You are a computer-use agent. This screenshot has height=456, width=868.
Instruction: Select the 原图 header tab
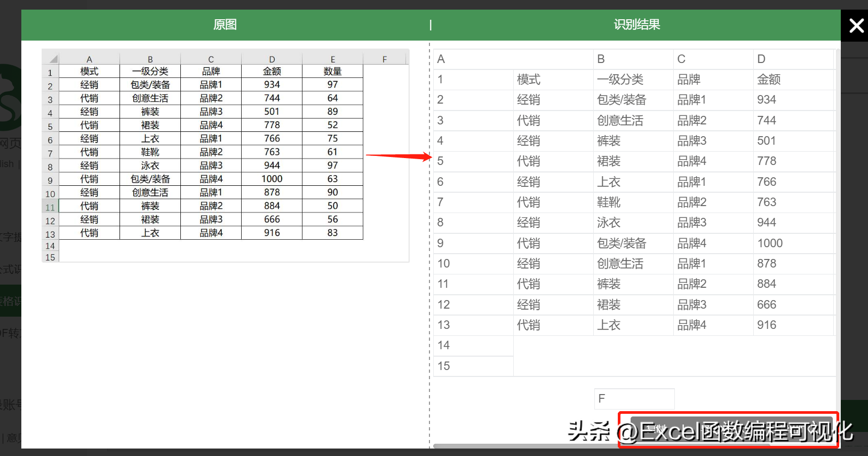[x=225, y=25]
